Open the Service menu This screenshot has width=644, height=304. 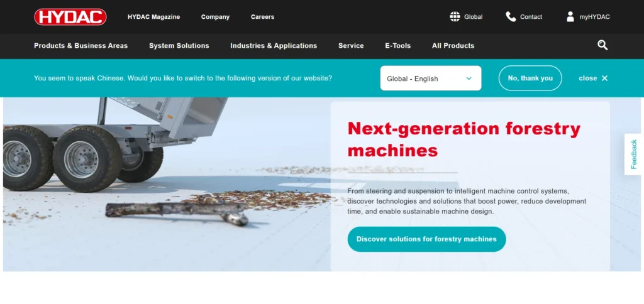point(351,46)
